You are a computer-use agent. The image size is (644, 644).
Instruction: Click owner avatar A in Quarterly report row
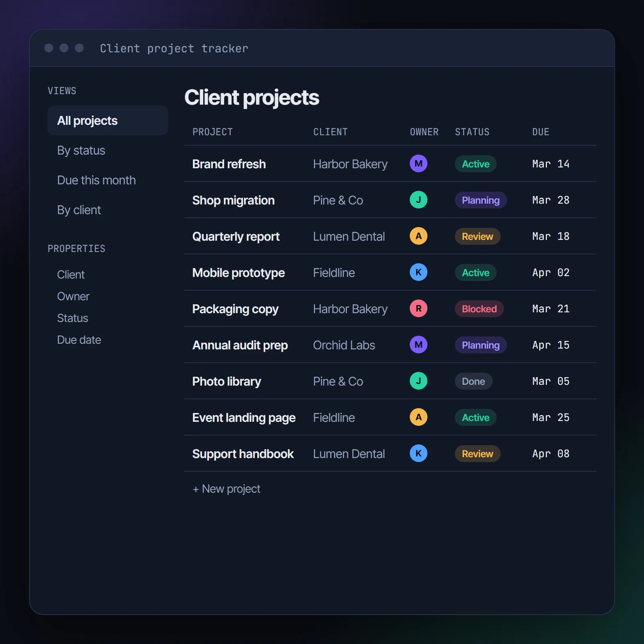419,236
